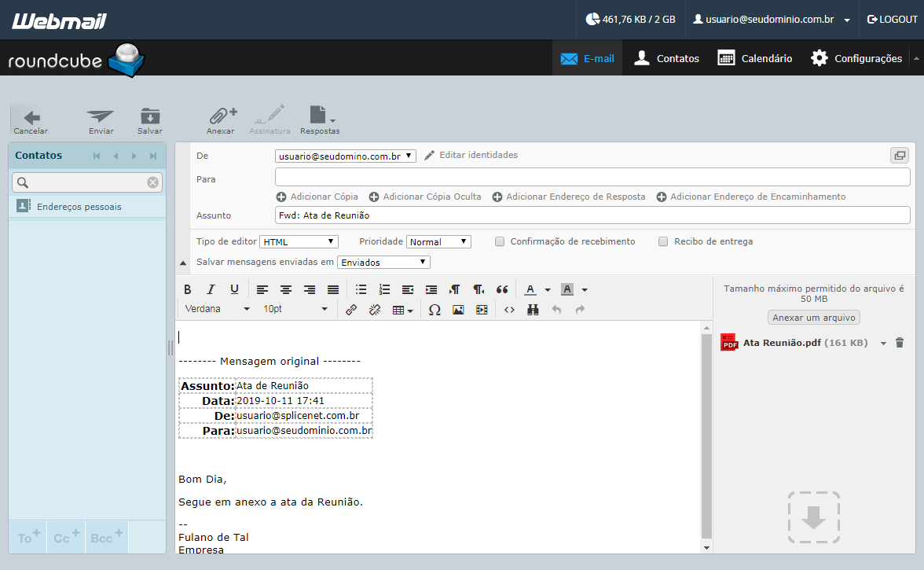Toggle bold formatting in the editor
The height and width of the screenshot is (570, 924).
tap(187, 289)
